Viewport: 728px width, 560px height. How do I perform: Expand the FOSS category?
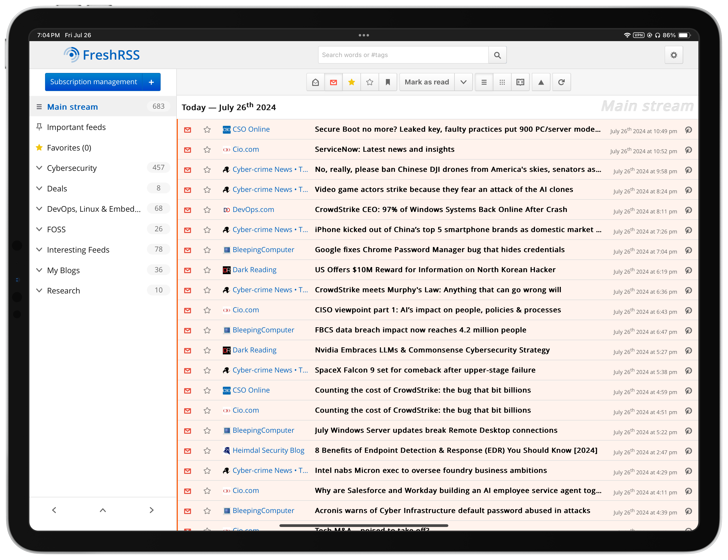coord(39,229)
